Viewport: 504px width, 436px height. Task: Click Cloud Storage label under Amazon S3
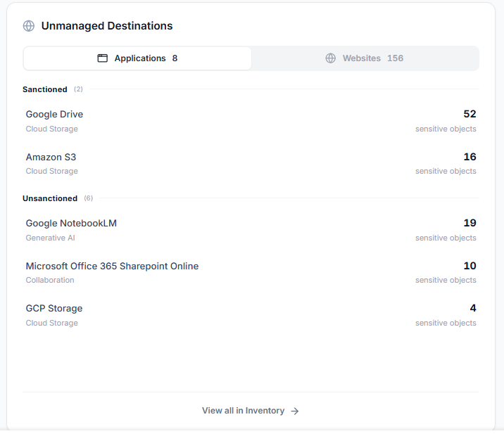[52, 171]
